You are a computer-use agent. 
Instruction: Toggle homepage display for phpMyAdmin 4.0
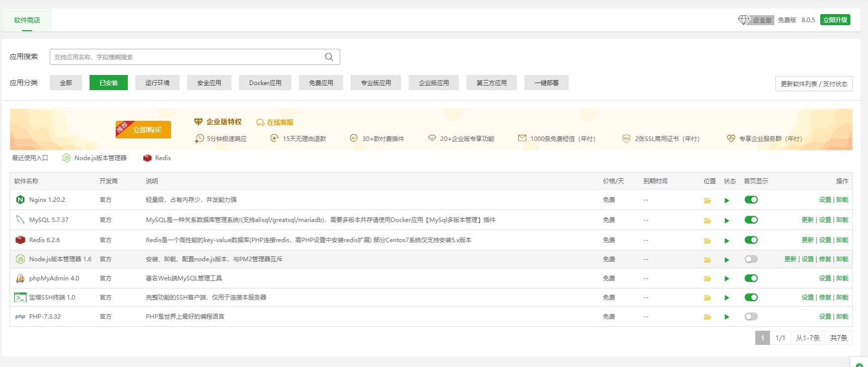tap(751, 278)
